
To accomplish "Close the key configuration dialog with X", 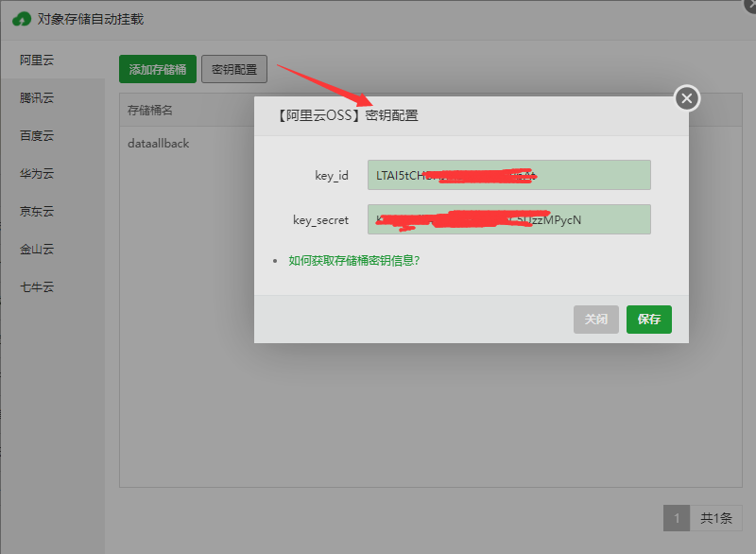I will (687, 98).
